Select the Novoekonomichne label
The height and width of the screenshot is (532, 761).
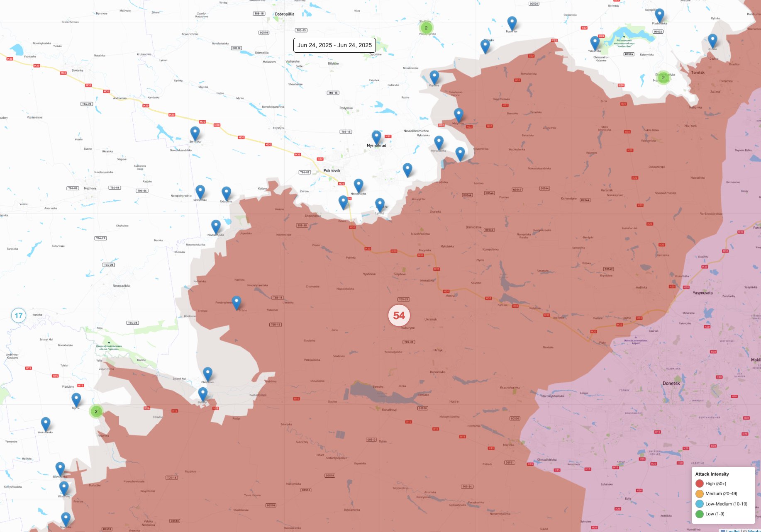pos(416,131)
